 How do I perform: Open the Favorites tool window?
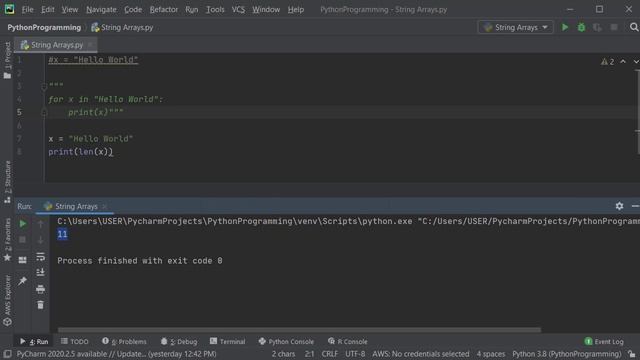tap(7, 240)
